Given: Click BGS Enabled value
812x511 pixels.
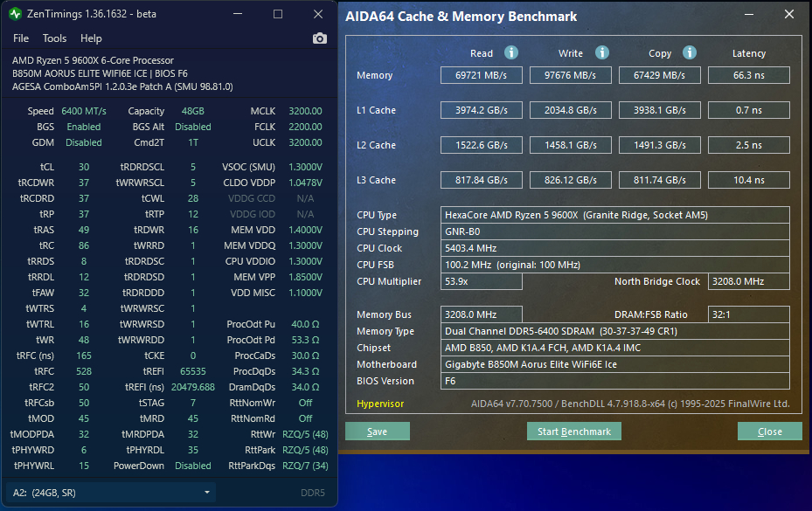Looking at the screenshot, I should (x=84, y=127).
